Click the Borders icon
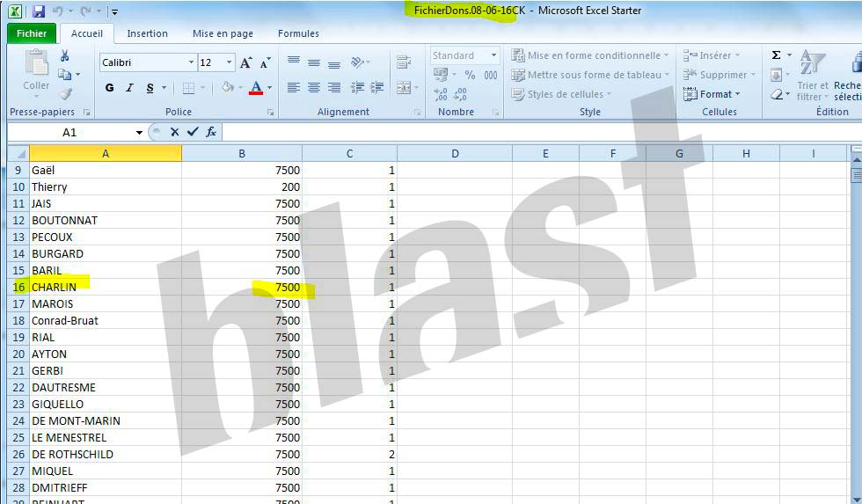This screenshot has height=504, width=862. [x=188, y=87]
